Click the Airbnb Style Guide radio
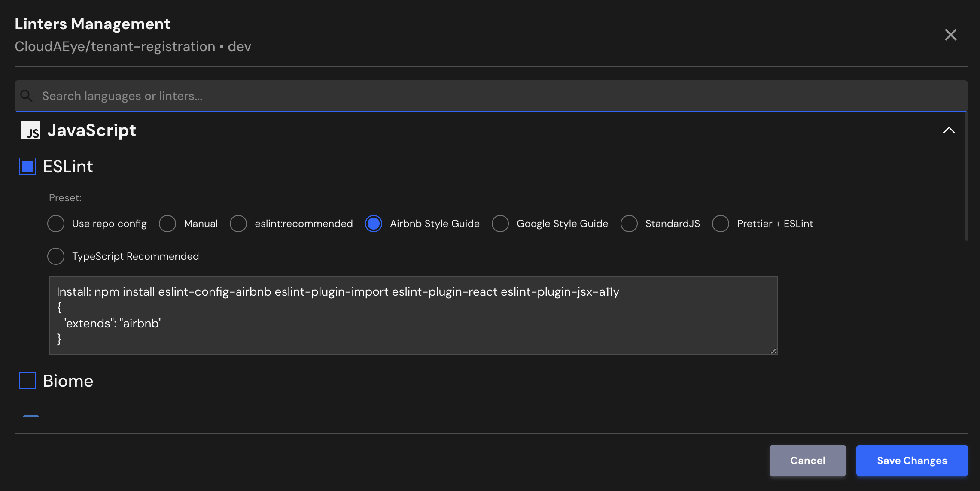Image resolution: width=980 pixels, height=491 pixels. click(x=374, y=224)
